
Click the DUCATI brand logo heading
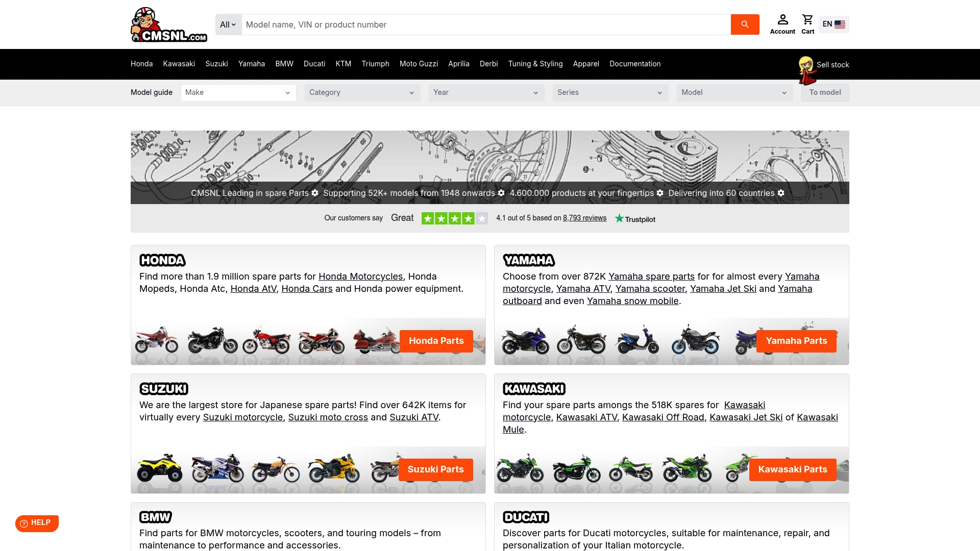(x=526, y=517)
